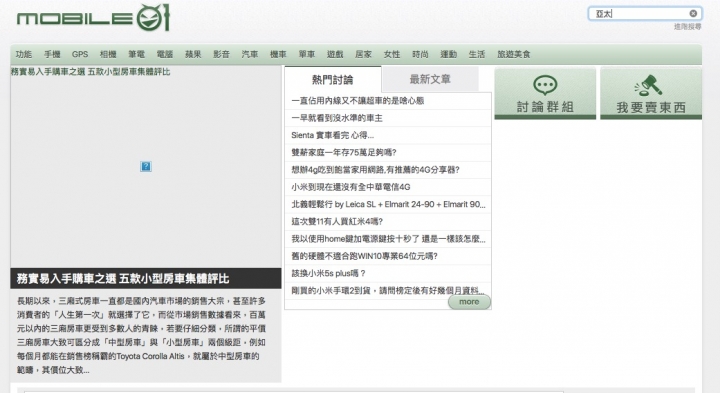
Task: Open the 居家 category
Action: [x=363, y=54]
